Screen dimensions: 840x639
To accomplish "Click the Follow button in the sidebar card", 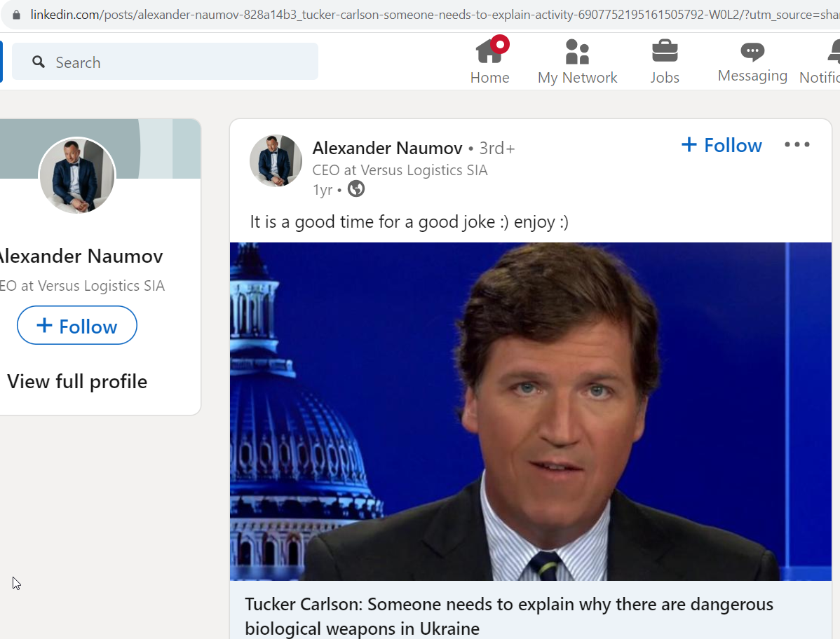I will coord(77,325).
